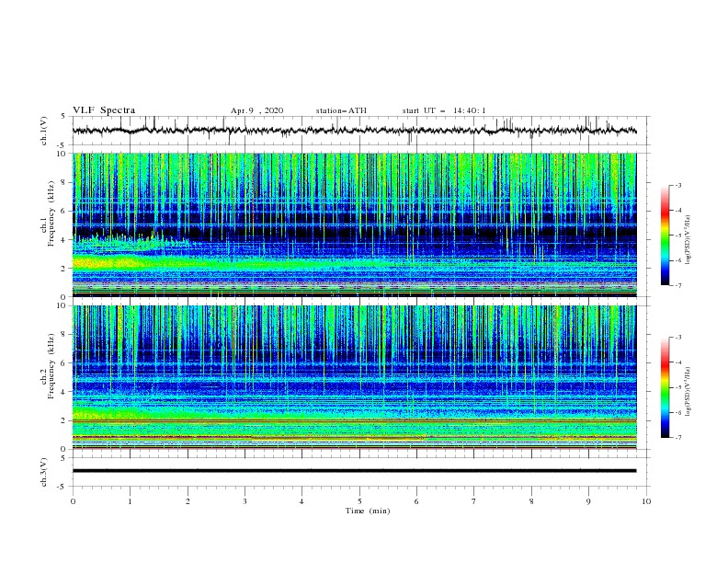Viewport: 728px width, 563px height.
Task: Click the "-5" tick on ch.3(V) axis
Action: [63, 487]
